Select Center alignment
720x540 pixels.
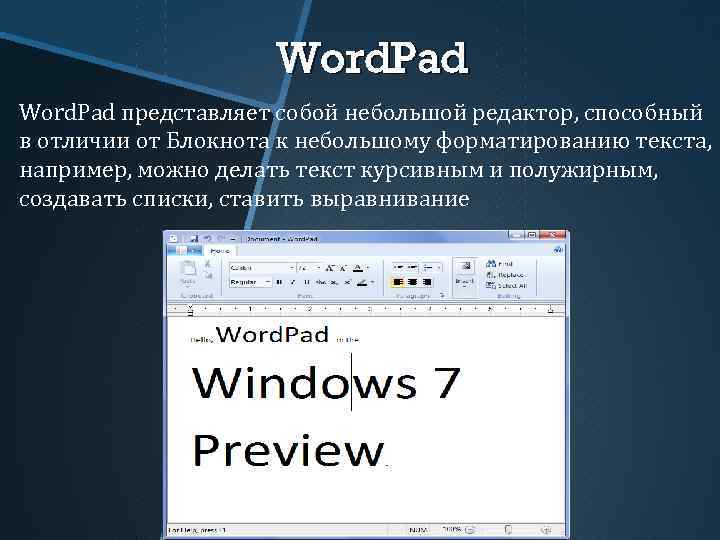pos(412,282)
